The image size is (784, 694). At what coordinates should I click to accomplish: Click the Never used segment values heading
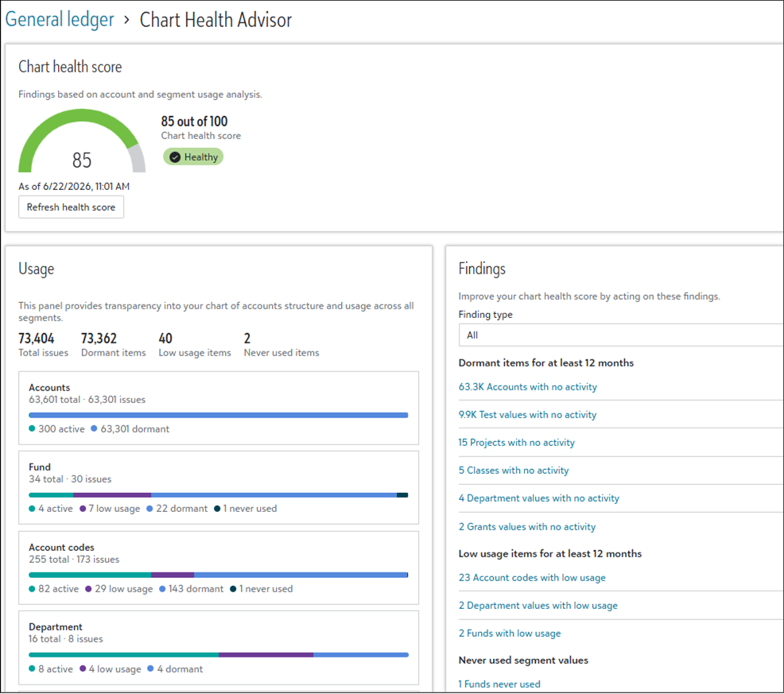[523, 660]
